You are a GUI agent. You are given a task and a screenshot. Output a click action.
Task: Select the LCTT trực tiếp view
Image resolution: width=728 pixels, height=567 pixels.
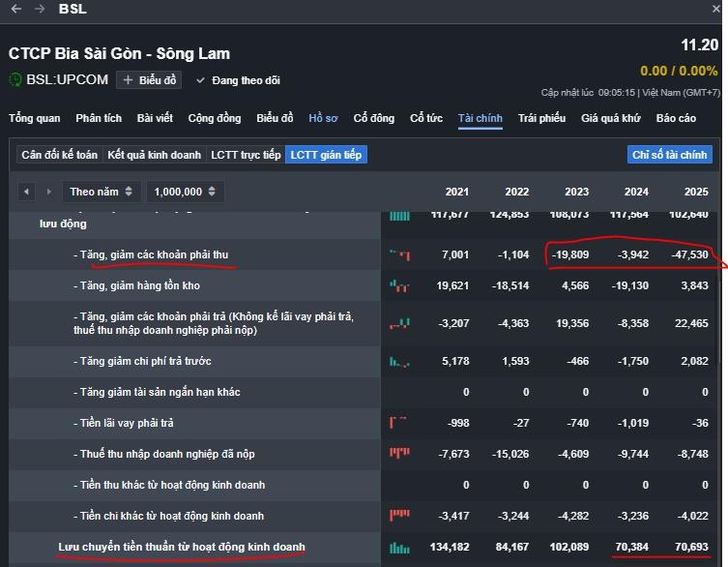[246, 155]
